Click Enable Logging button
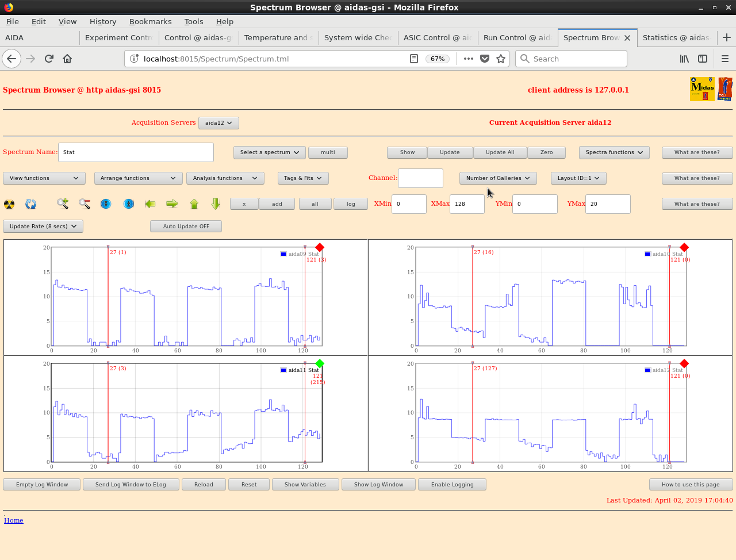Screen dimensions: 736x560 [x=452, y=485]
